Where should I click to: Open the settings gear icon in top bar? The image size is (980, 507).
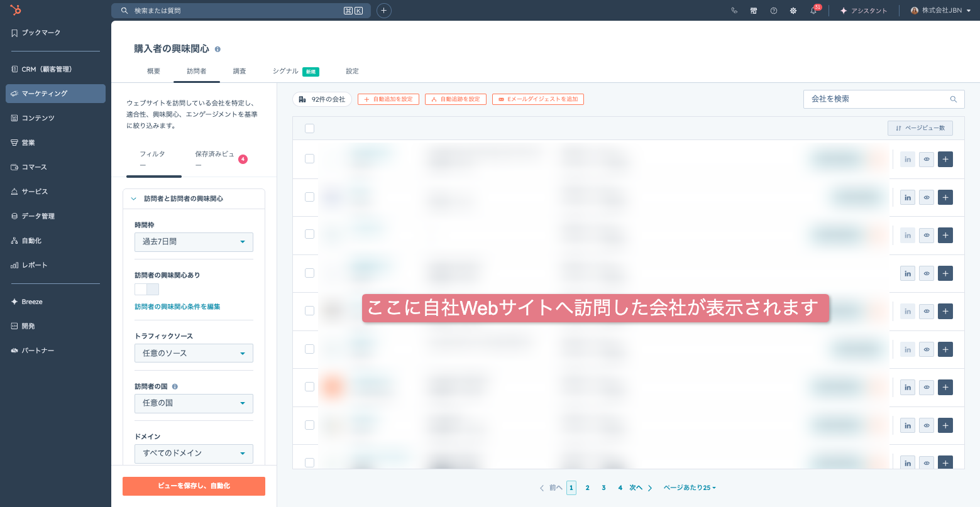[x=793, y=11]
